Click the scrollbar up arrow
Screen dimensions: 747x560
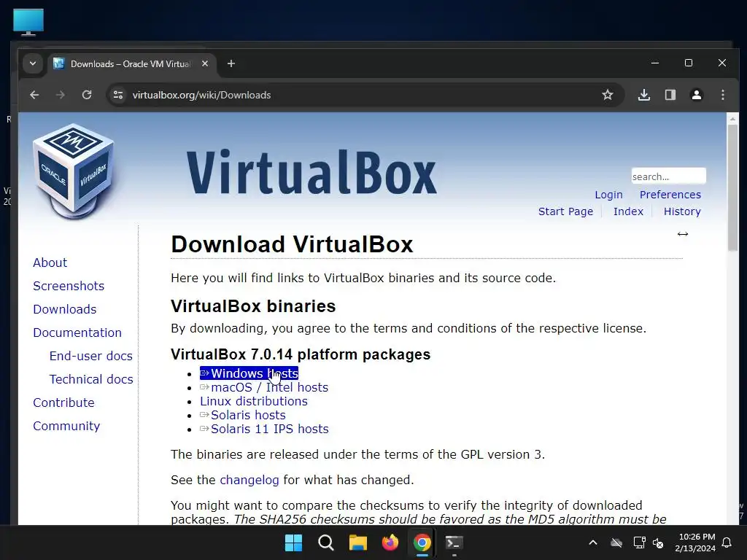732,119
